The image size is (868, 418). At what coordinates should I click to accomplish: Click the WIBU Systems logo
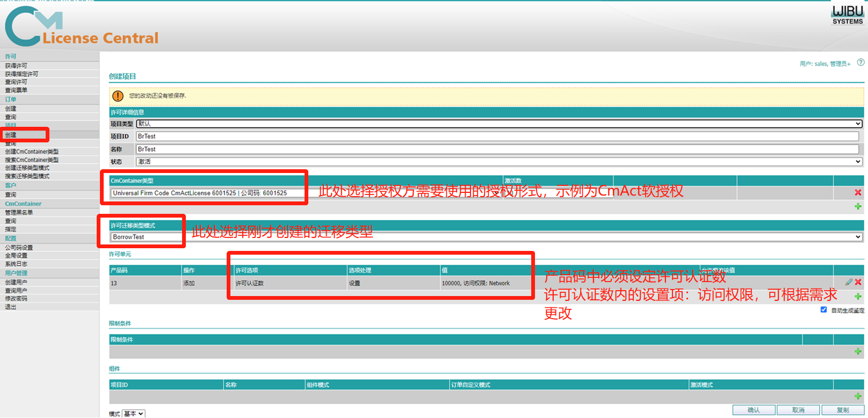[x=848, y=15]
